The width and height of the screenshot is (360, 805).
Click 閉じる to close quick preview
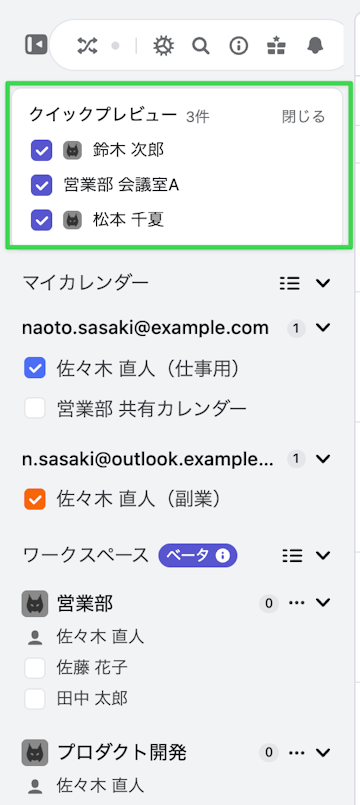(x=304, y=117)
